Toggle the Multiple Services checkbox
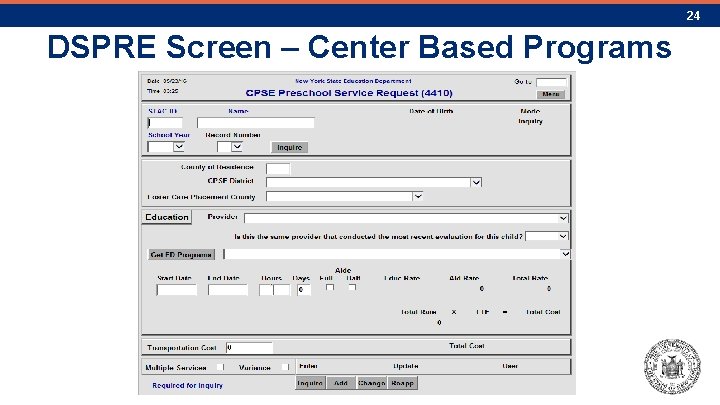Screen dimensions: 720x405 (x=220, y=367)
